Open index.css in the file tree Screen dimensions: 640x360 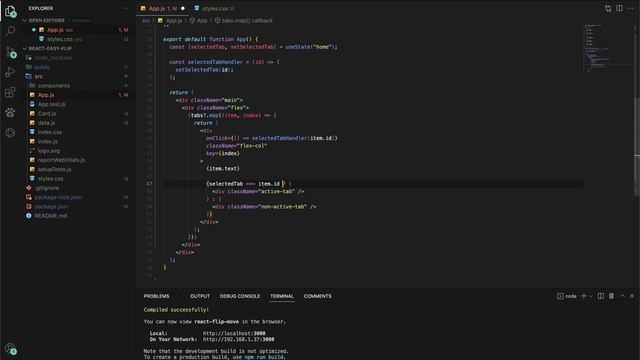[x=50, y=132]
